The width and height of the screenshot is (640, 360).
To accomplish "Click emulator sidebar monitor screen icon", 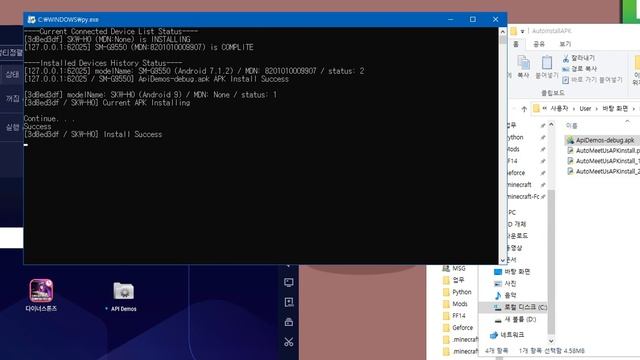I will [289, 282].
